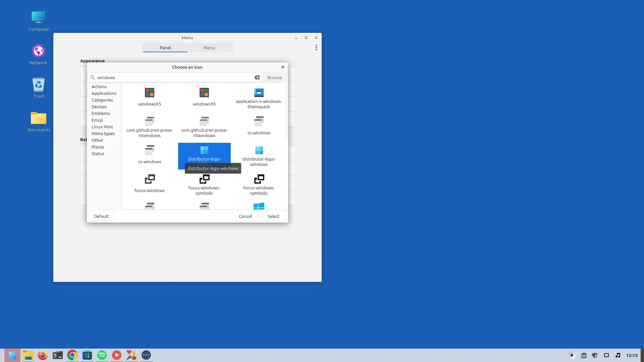Viewport: 644px width, 362px height.
Task: Close the Choose an icon dialog
Action: tap(283, 67)
